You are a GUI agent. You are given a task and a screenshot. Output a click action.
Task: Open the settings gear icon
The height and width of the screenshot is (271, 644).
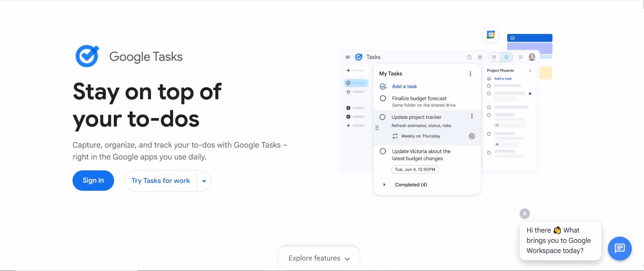click(x=480, y=57)
